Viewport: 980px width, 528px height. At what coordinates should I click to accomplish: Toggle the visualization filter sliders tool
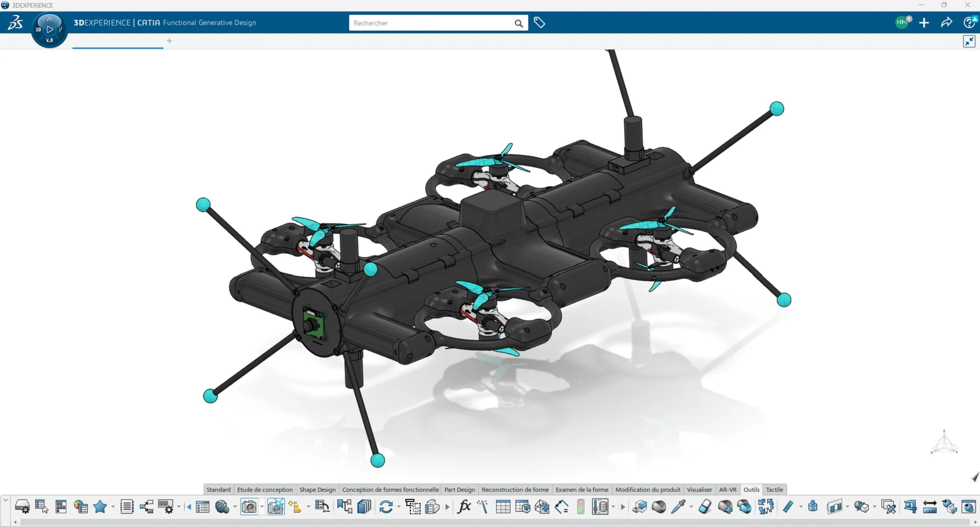(x=600, y=507)
